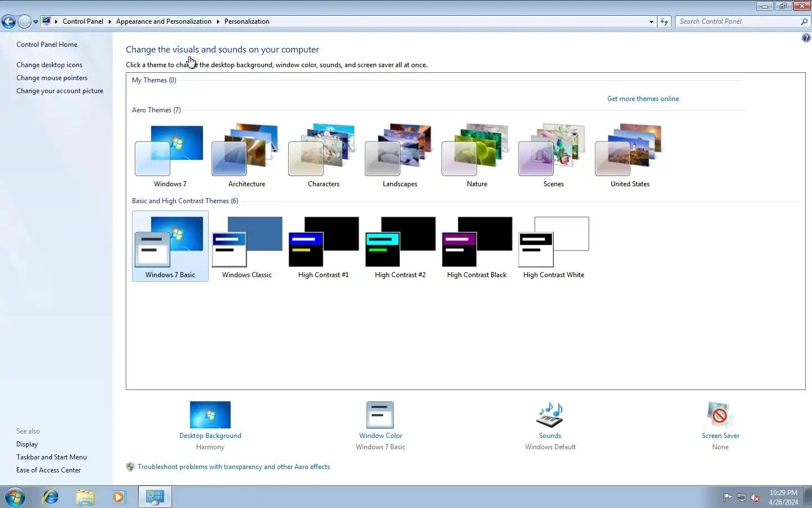This screenshot has height=508, width=812.
Task: Open the taskbar clock showing 10:29 PM
Action: [783, 497]
